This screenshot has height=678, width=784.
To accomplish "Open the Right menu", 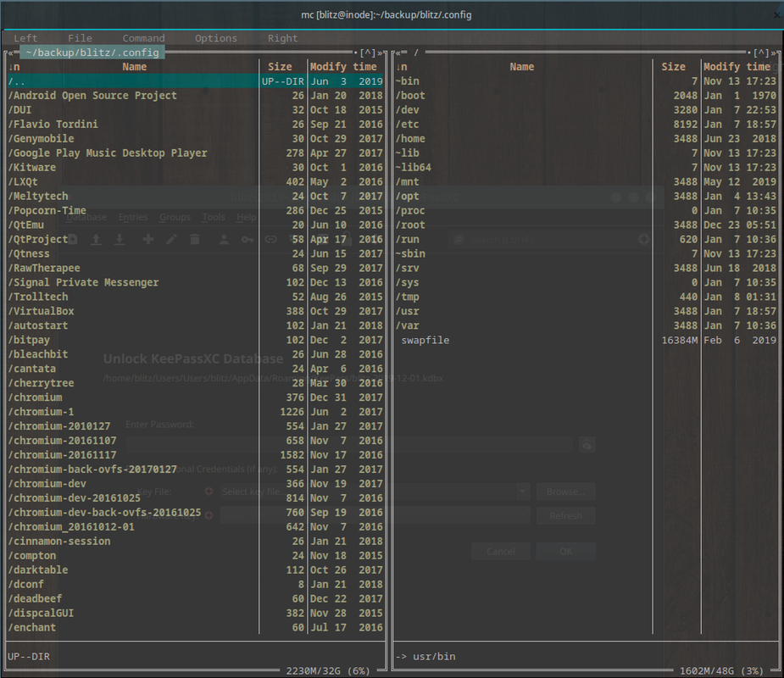I will [282, 38].
